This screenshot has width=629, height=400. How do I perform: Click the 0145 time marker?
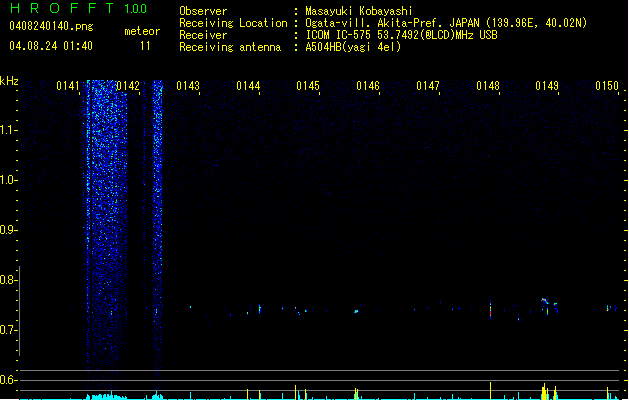(308, 86)
